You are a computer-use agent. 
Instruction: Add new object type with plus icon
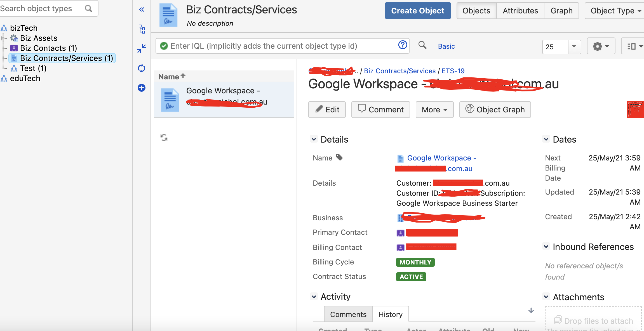[x=142, y=88]
